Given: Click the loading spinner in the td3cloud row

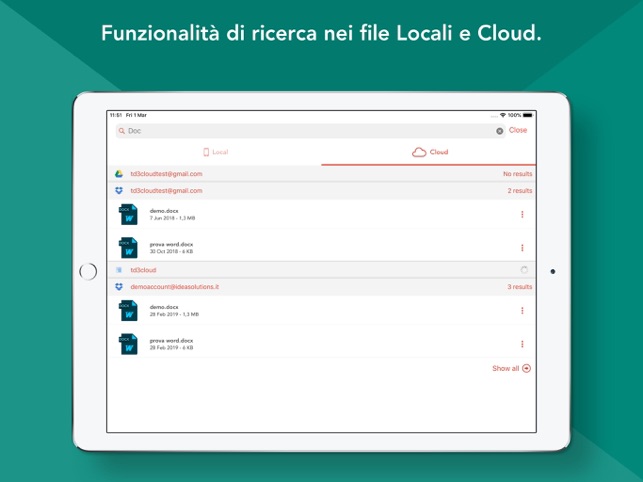Looking at the screenshot, I should point(524,270).
